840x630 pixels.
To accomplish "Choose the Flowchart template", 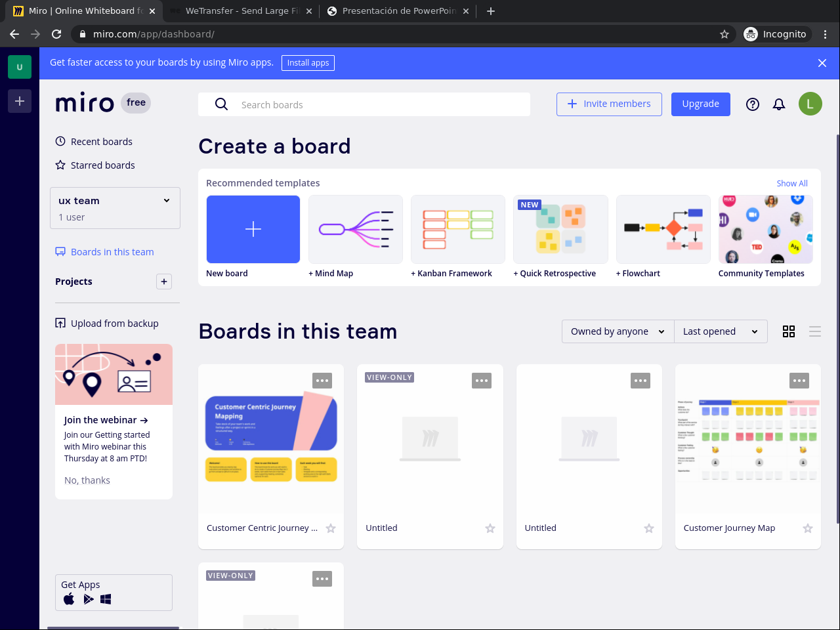I will tap(663, 229).
